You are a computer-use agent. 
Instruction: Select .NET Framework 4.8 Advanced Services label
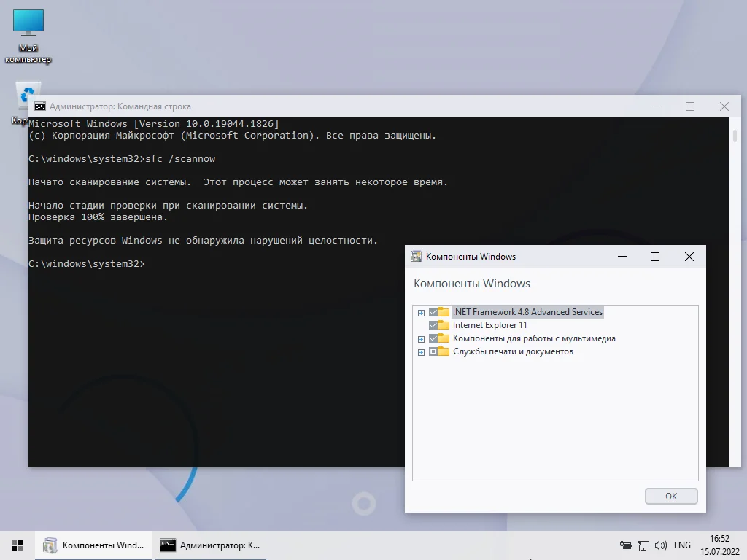pos(527,312)
